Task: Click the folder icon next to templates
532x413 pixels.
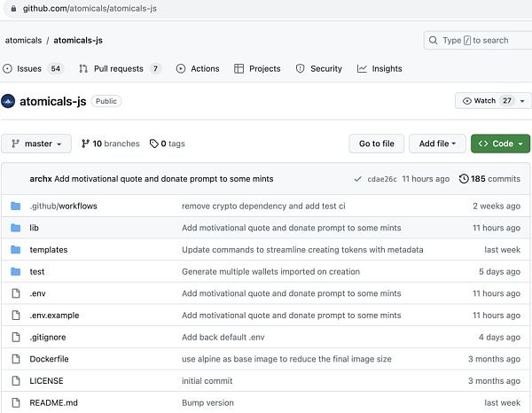Action: [x=15, y=250]
